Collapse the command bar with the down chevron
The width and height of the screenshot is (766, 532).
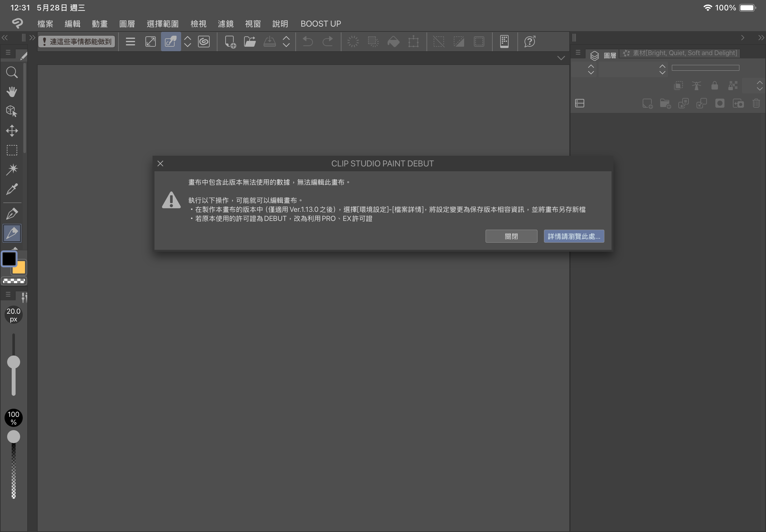click(x=561, y=58)
